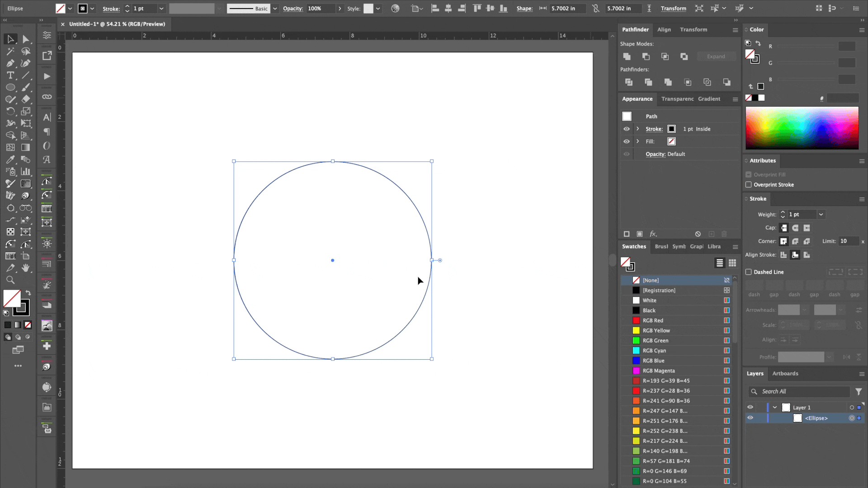Click the Opacity label in control bar
Viewport: 868px width, 488px height.
pos(292,9)
